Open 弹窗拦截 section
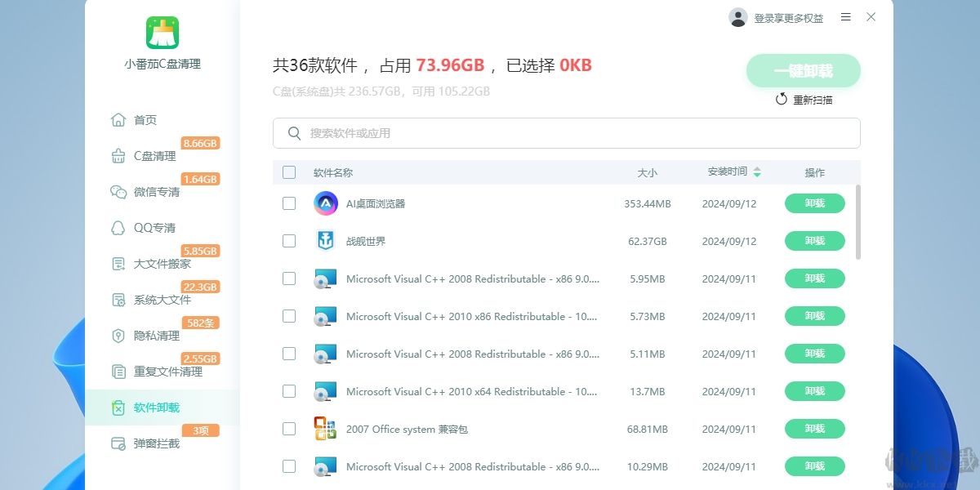 [157, 443]
